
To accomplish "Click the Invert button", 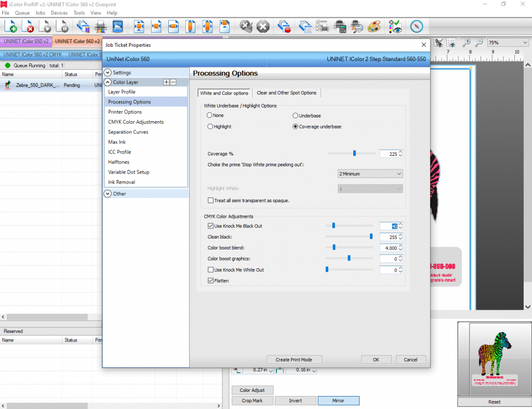I will pos(296,401).
